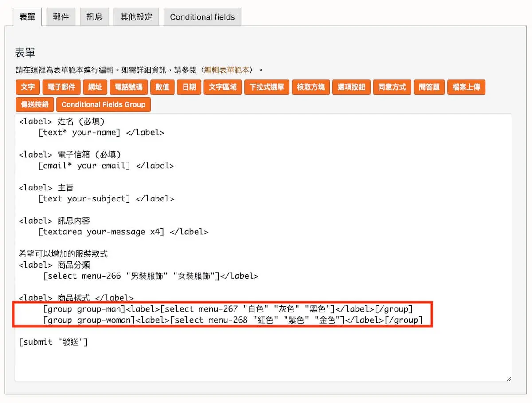Insert a 選項按鈕 tag
Image resolution: width=532 pixels, height=403 pixels.
click(351, 87)
